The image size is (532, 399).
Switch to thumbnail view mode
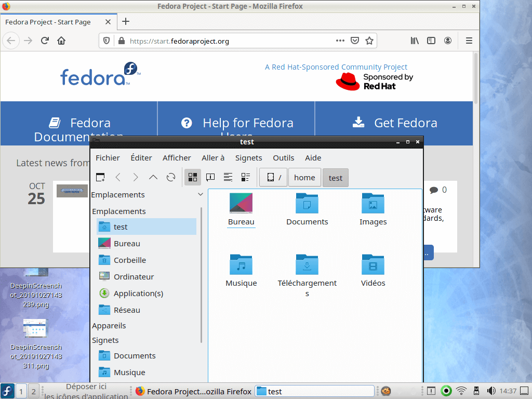pos(210,177)
